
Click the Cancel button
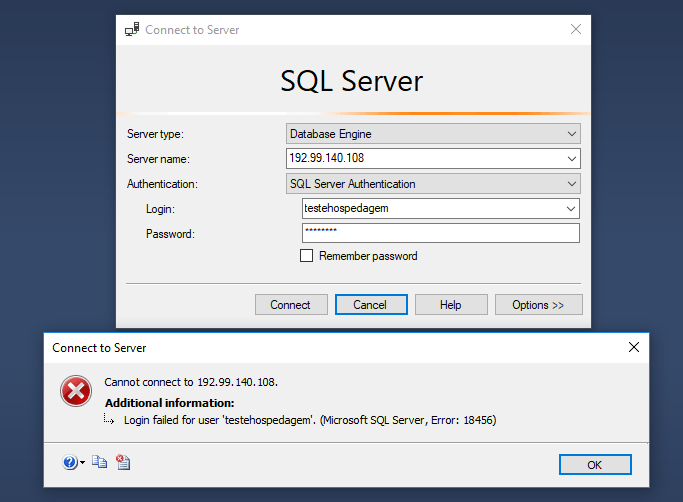pyautogui.click(x=371, y=305)
